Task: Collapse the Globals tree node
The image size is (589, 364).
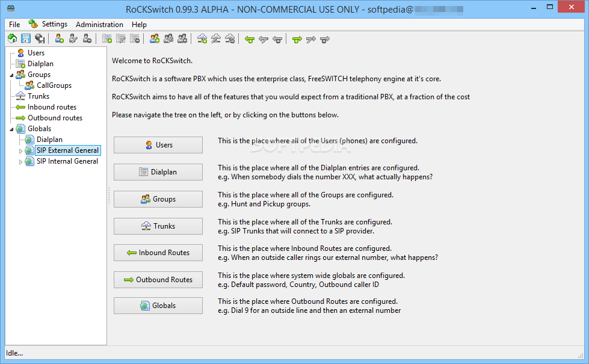Action: point(11,129)
